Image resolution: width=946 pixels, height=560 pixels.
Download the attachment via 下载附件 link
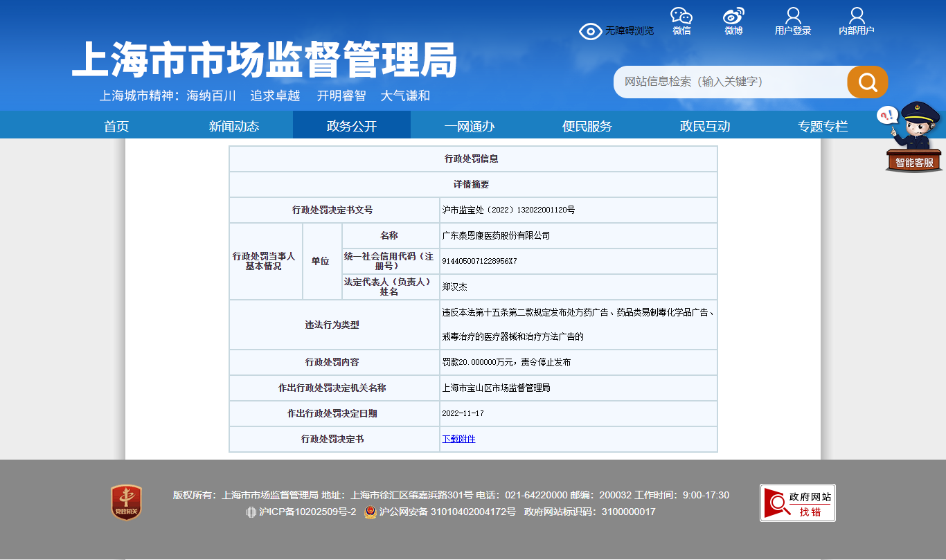click(x=458, y=439)
